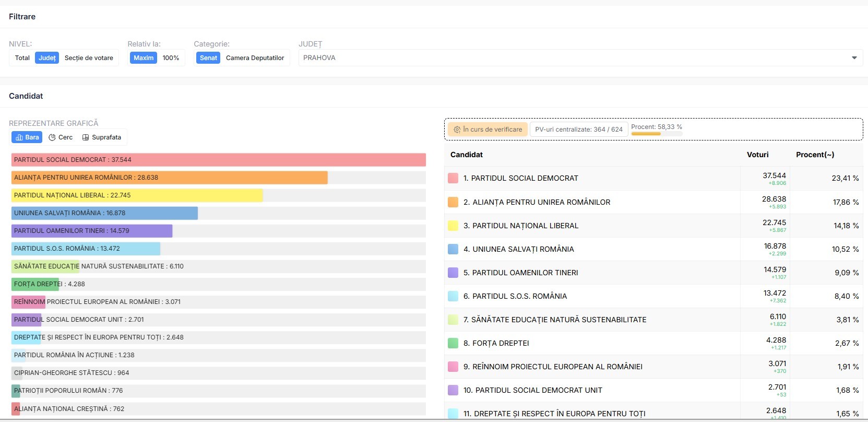This screenshot has height=422, width=868.
Task: Set level to Total
Action: 22,58
